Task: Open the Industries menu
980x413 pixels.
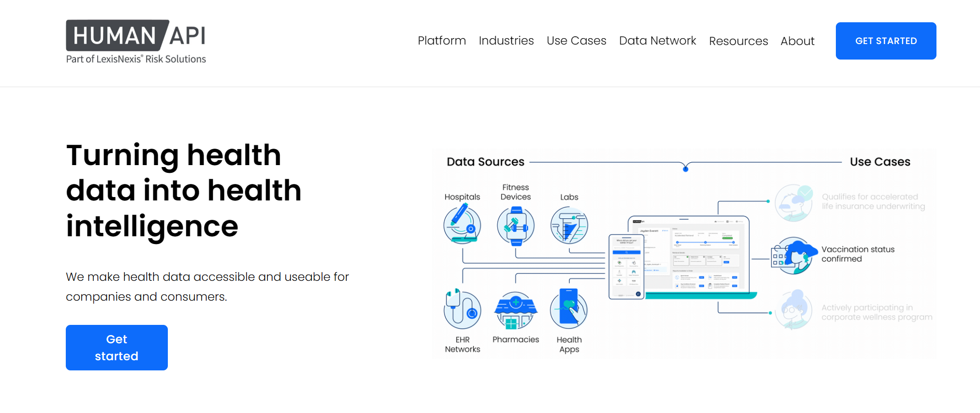Action: pyautogui.click(x=506, y=41)
